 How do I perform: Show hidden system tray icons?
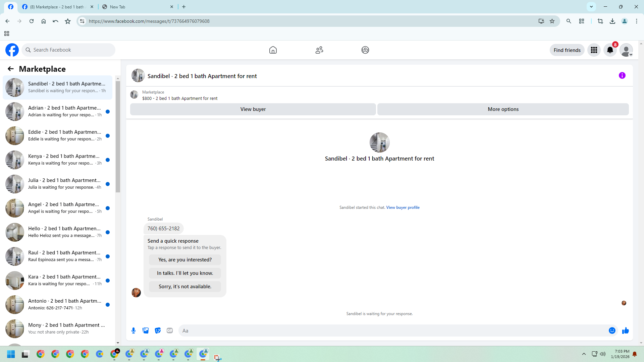coord(584,354)
